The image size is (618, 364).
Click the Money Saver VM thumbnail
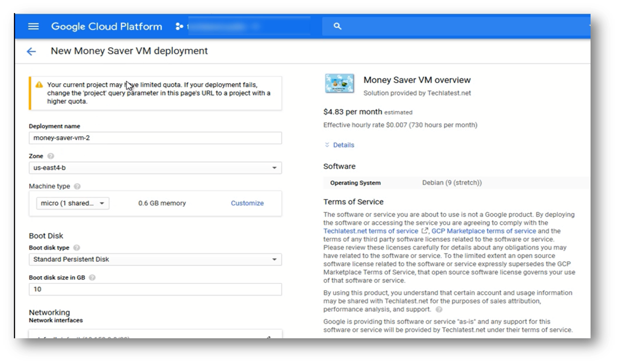click(x=339, y=83)
